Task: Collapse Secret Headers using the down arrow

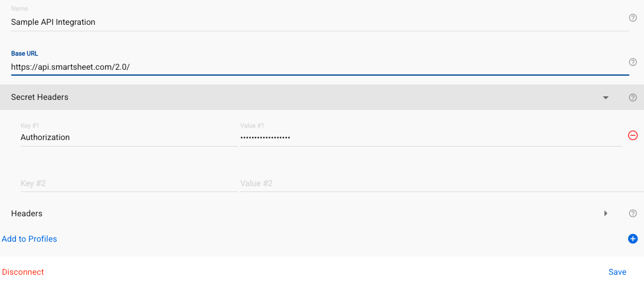Action: [606, 97]
